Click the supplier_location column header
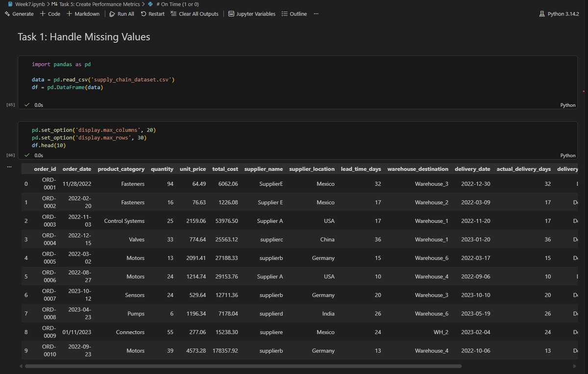588x374 pixels. [x=312, y=169]
